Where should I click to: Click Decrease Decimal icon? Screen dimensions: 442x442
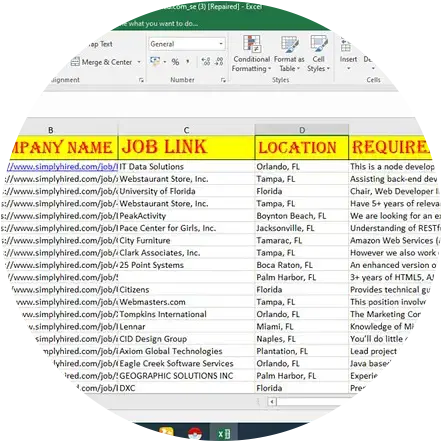pyautogui.click(x=219, y=61)
